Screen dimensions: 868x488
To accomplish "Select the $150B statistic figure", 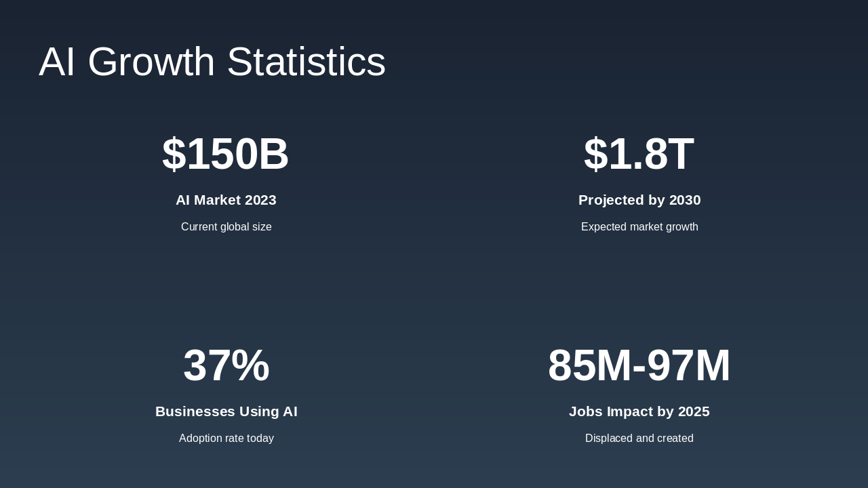I will (226, 154).
